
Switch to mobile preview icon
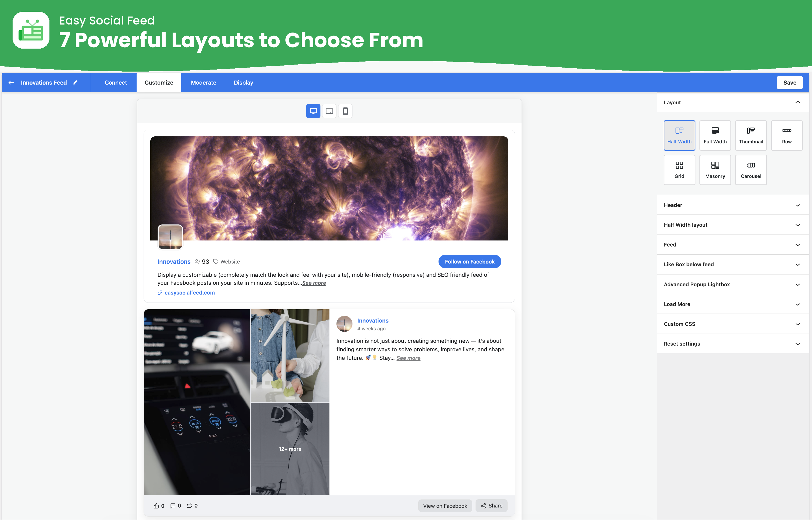[x=345, y=111]
